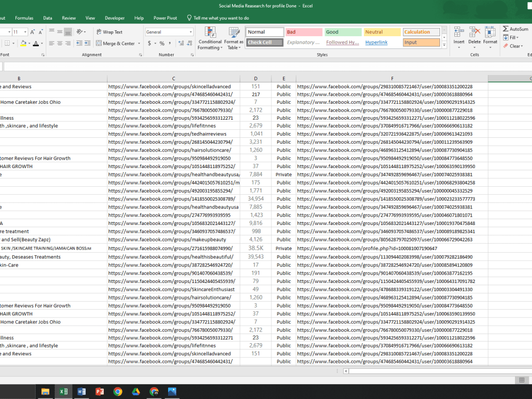Viewport: 532px width, 399px height.
Task: Align text left in the Alignment group
Action: (52, 43)
